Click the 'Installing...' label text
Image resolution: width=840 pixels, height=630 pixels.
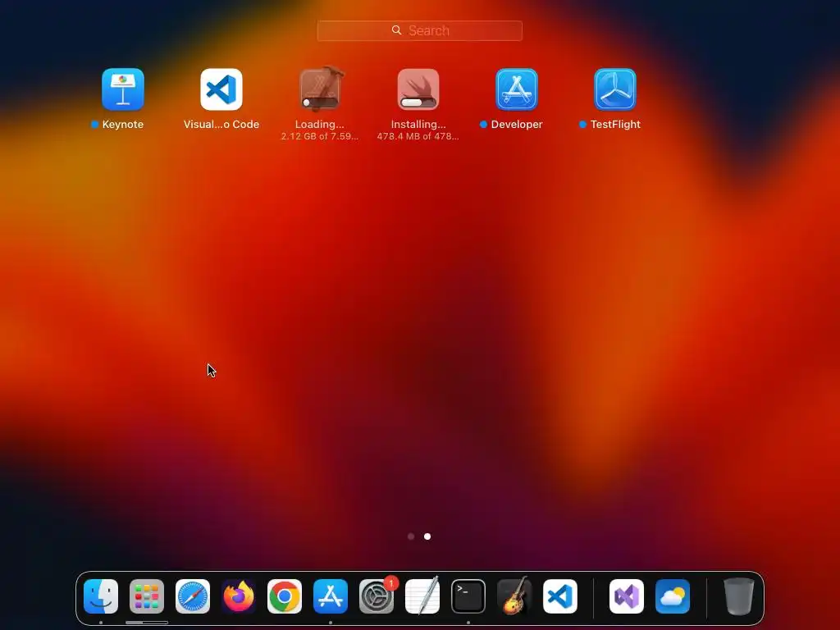click(418, 125)
